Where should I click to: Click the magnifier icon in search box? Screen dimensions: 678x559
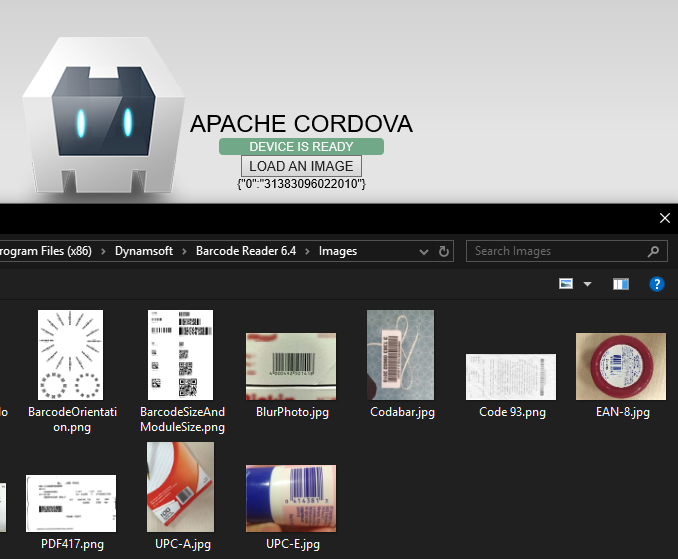pos(654,251)
